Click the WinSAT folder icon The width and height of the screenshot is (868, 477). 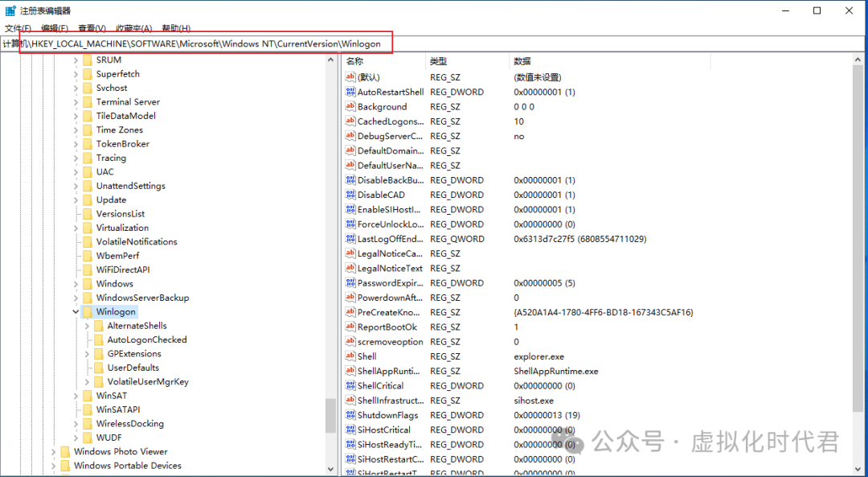click(x=87, y=396)
